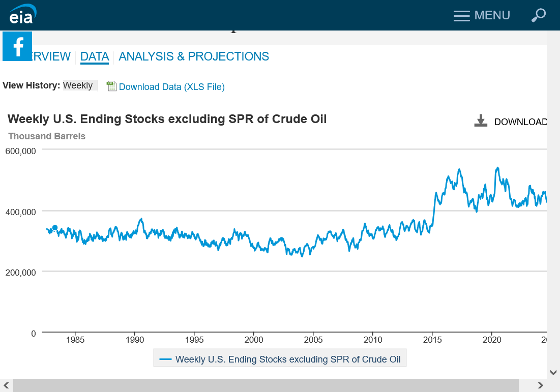
Task: Click the chart DOWNLOAD text label
Action: point(520,122)
